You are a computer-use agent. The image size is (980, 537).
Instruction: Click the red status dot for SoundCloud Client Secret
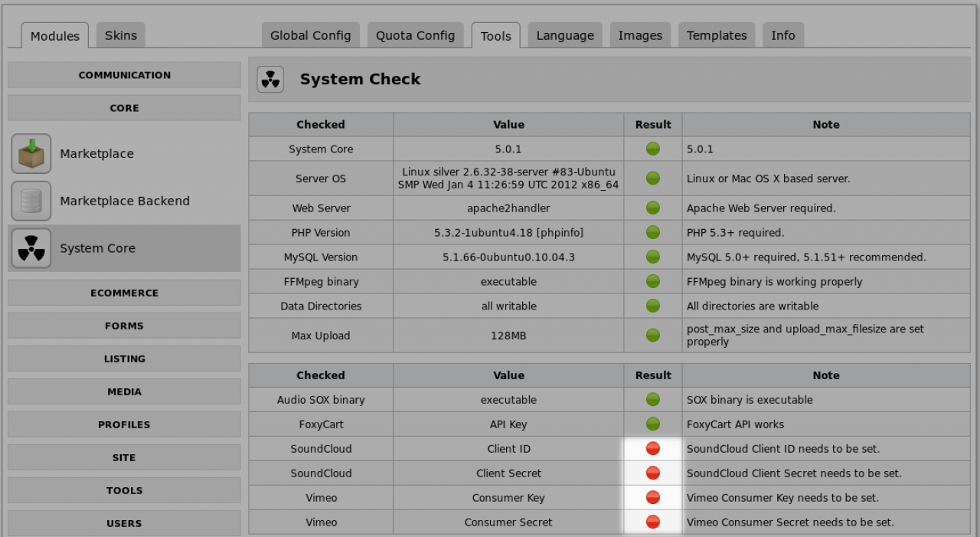point(653,473)
